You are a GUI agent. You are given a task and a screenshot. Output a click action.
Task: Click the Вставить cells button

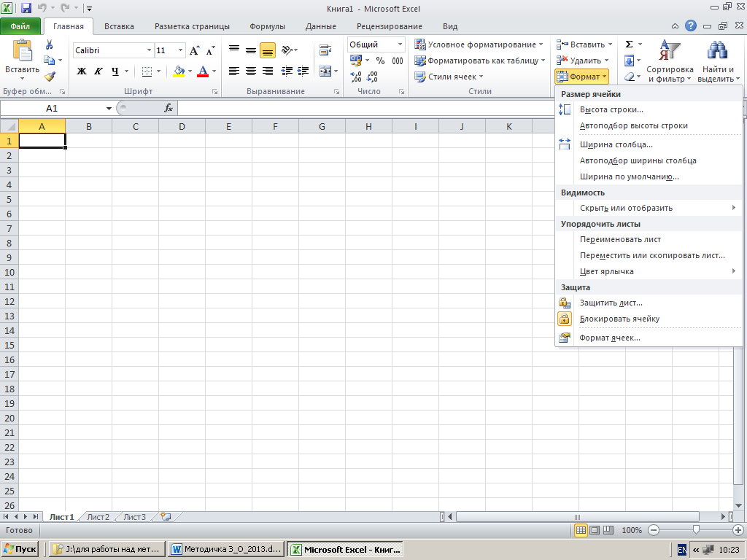point(584,44)
